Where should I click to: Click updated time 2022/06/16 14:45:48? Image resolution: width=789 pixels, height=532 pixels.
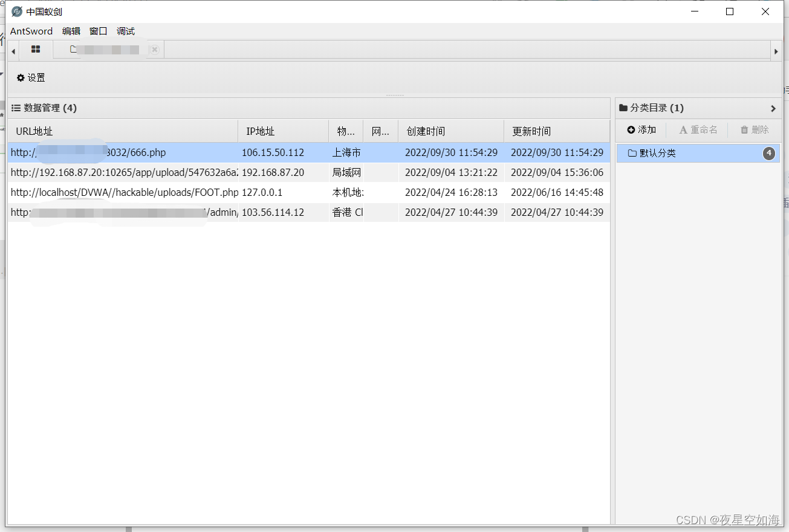click(x=557, y=192)
